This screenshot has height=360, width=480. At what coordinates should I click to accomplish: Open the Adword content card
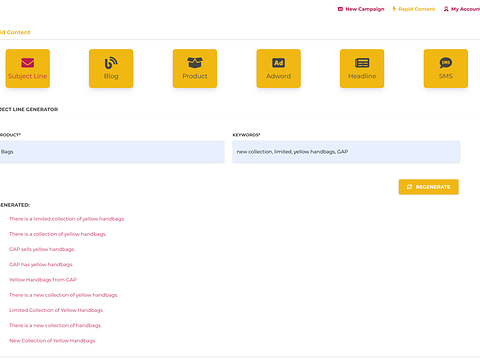point(278,69)
